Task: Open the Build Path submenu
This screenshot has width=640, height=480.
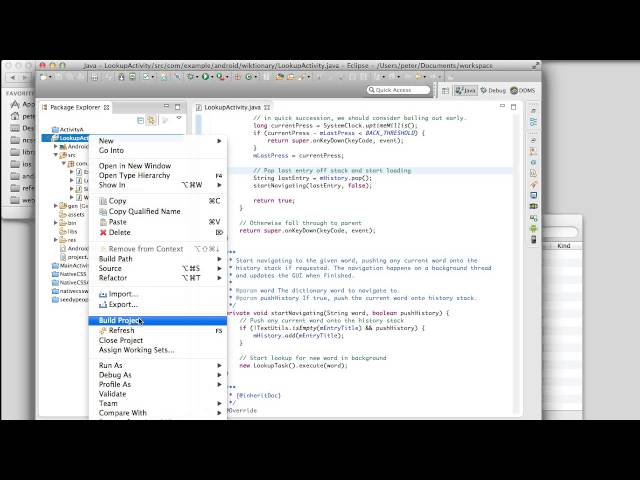Action: 158,259
